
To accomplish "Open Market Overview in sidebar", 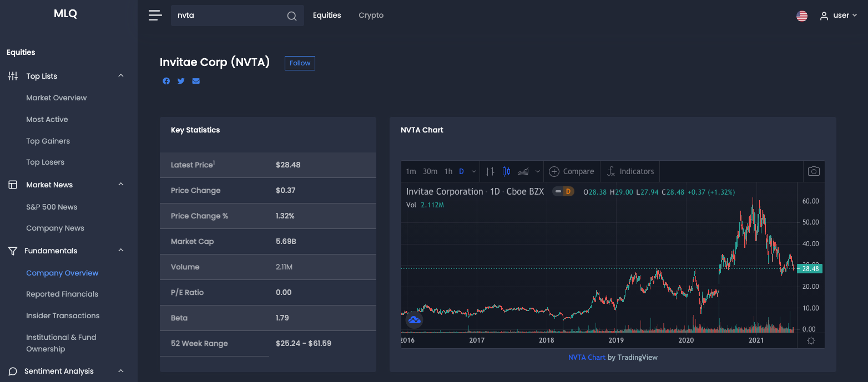I will tap(57, 98).
